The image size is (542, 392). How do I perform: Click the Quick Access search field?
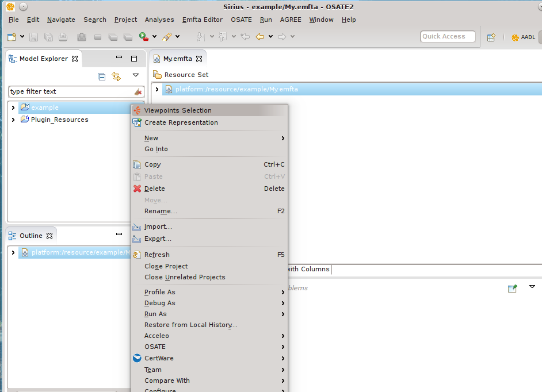448,37
